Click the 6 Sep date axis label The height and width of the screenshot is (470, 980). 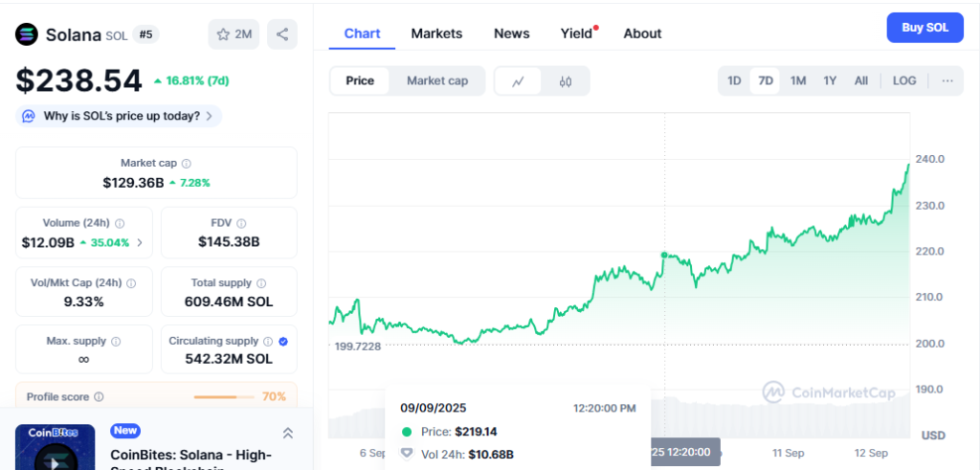[x=373, y=453]
